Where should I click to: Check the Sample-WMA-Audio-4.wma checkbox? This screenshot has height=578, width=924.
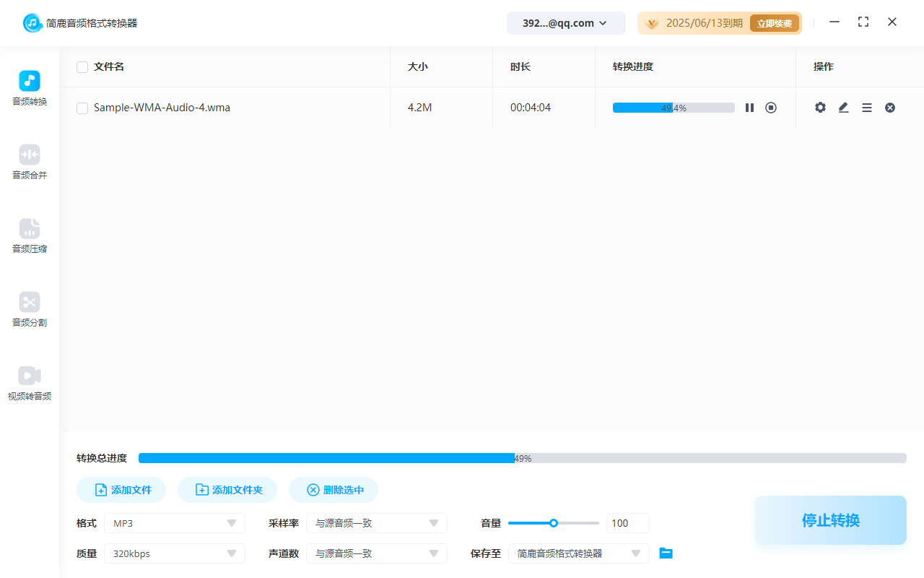pyautogui.click(x=82, y=108)
